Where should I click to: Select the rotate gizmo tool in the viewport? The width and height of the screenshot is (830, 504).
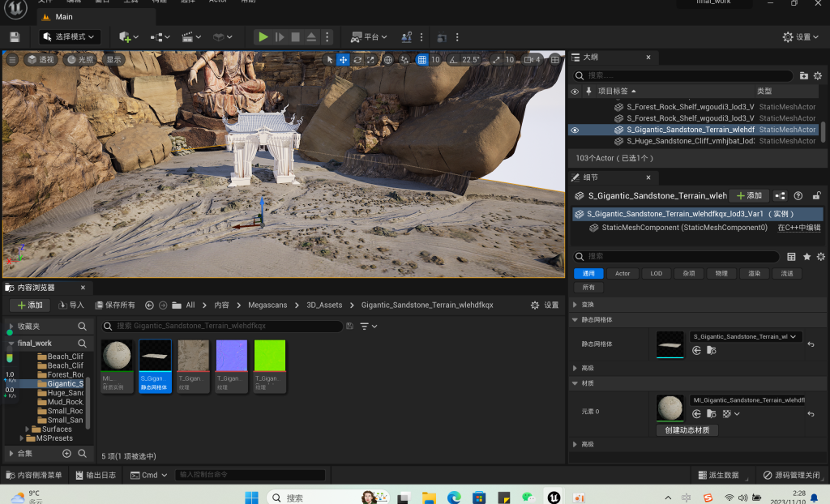[x=357, y=60]
